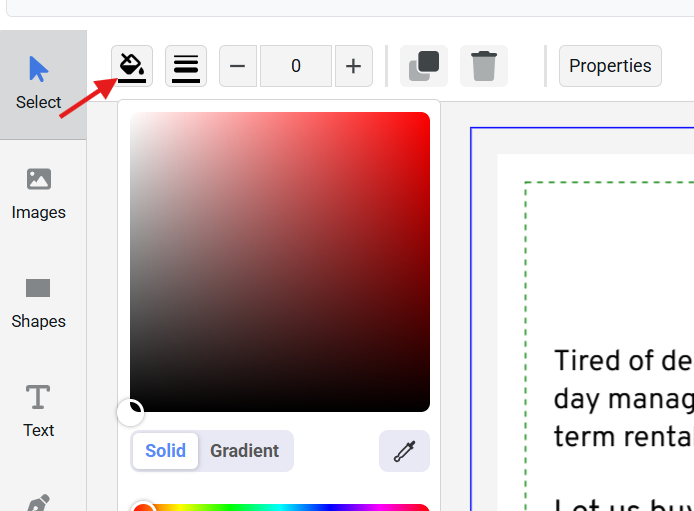Duplicate the selected element
694x511 pixels.
pyautogui.click(x=424, y=66)
